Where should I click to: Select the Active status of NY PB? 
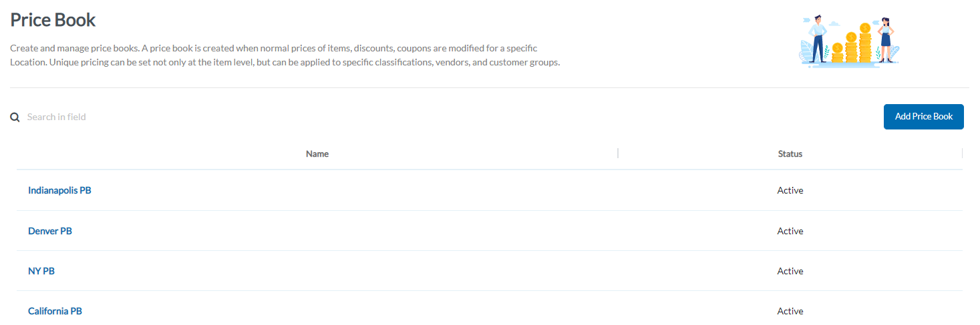(790, 271)
